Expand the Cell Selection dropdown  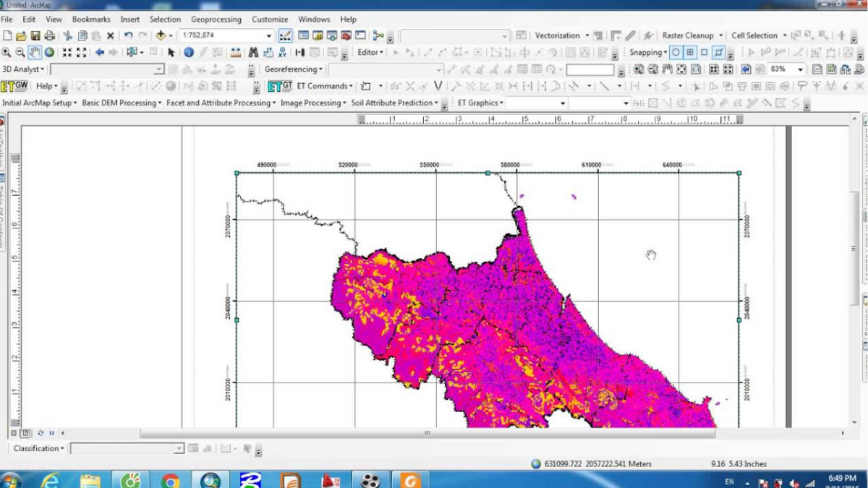tap(759, 35)
